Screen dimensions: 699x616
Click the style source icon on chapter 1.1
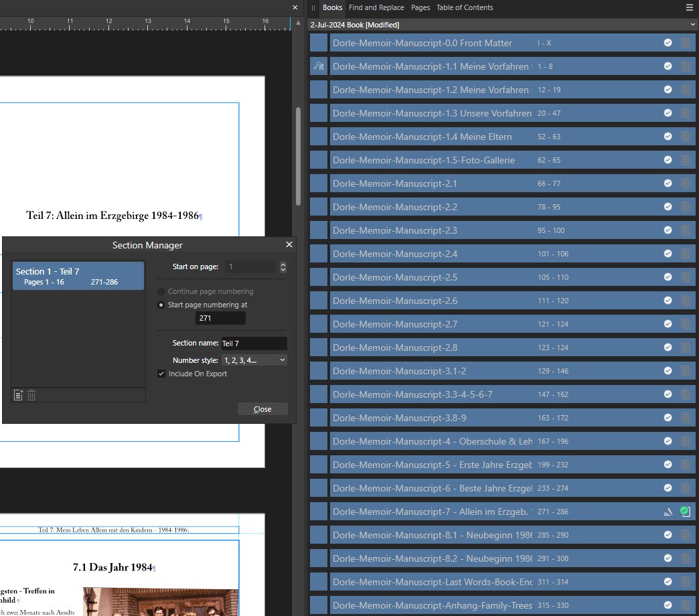(319, 66)
